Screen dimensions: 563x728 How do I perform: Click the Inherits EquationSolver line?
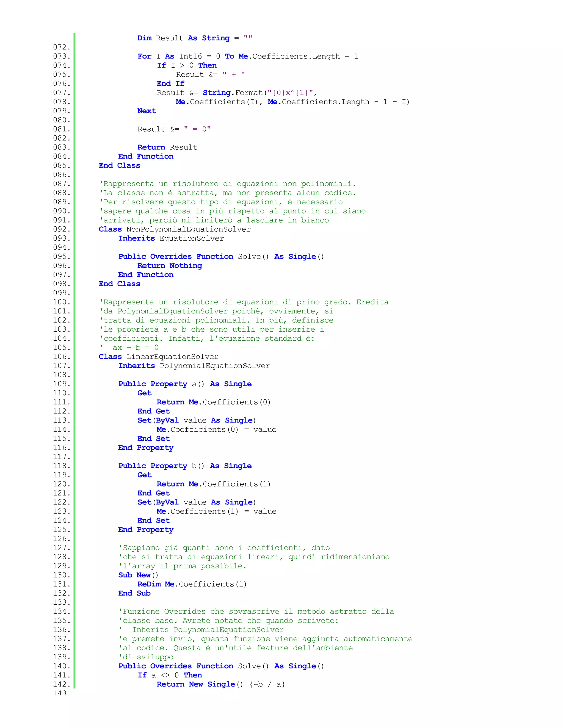171,238
